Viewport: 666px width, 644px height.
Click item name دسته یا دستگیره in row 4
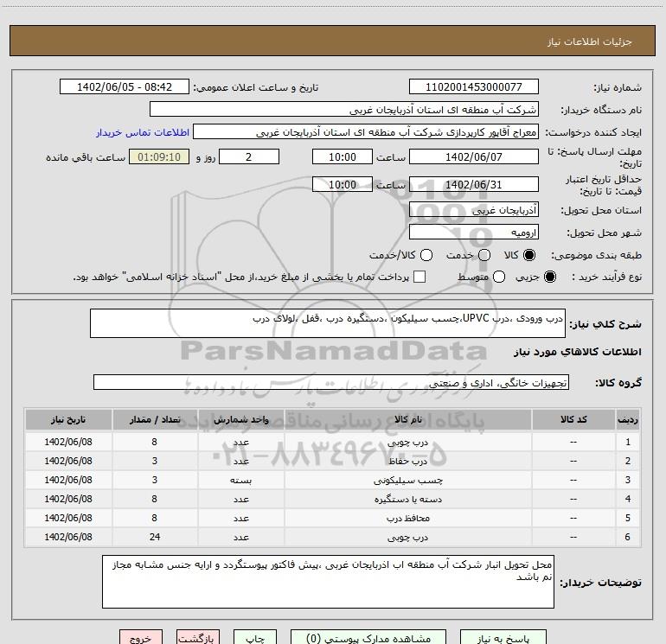pos(407,500)
